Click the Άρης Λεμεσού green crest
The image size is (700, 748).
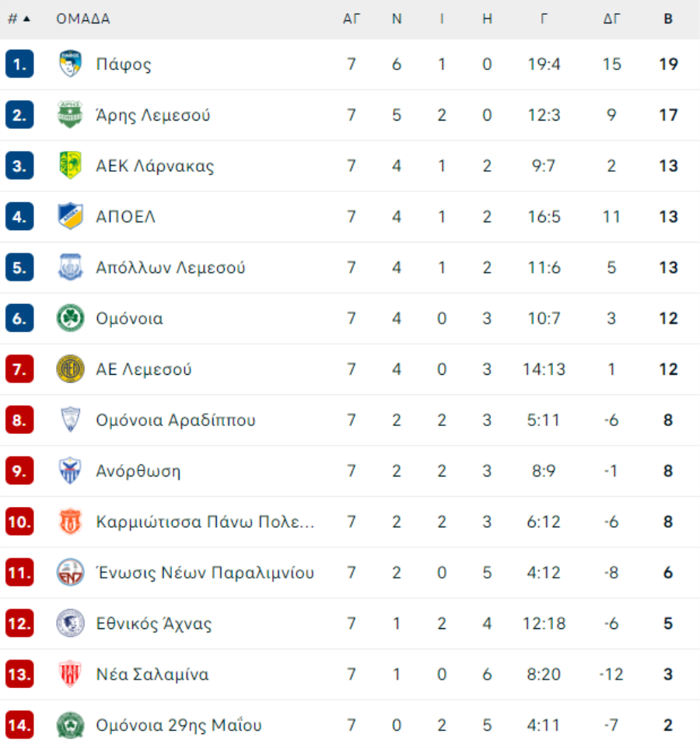(70, 114)
